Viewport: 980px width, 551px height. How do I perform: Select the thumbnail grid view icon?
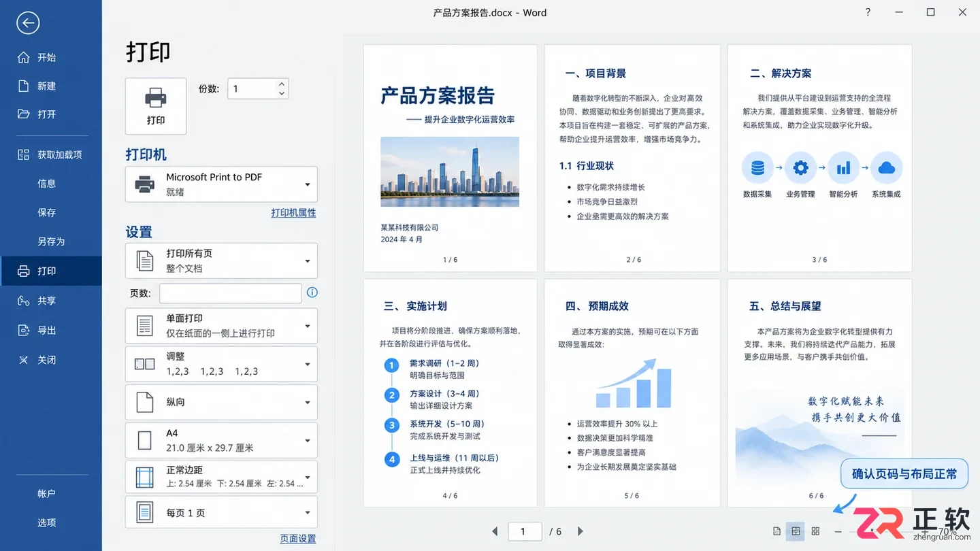tap(815, 531)
